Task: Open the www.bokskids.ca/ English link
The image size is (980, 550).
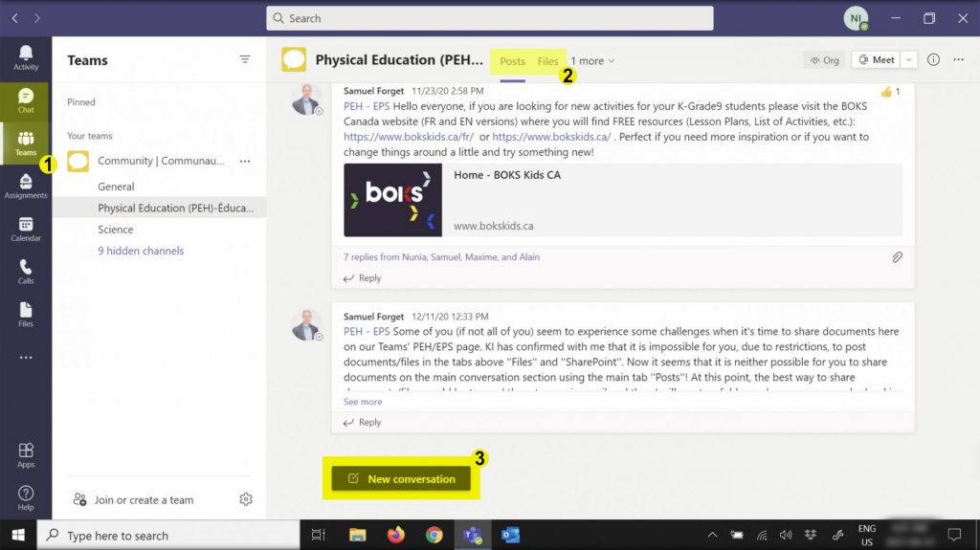Action: point(551,137)
